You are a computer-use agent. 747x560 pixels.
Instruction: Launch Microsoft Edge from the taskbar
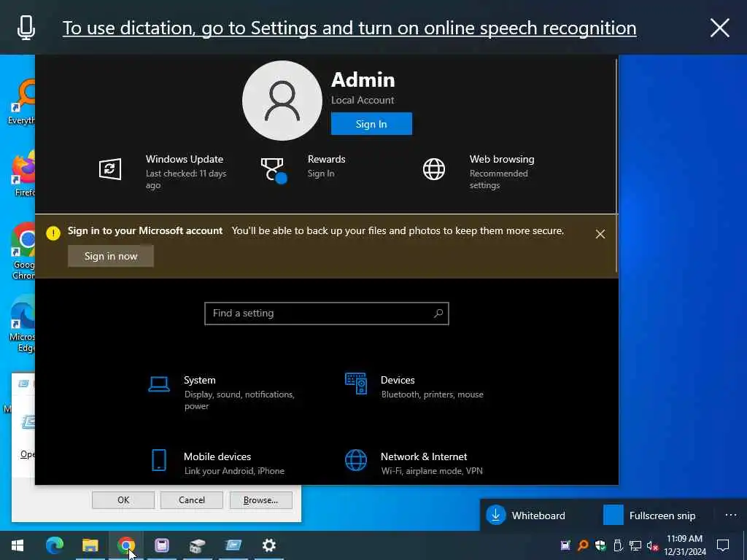(54, 545)
